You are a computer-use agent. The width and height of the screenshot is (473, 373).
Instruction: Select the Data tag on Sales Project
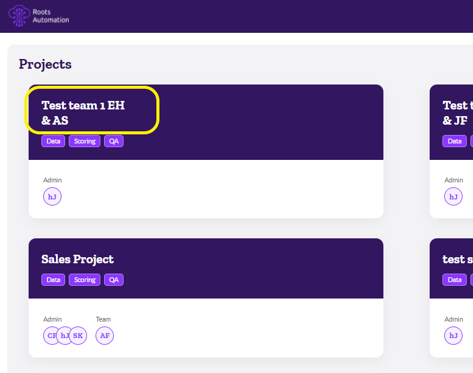click(x=53, y=280)
